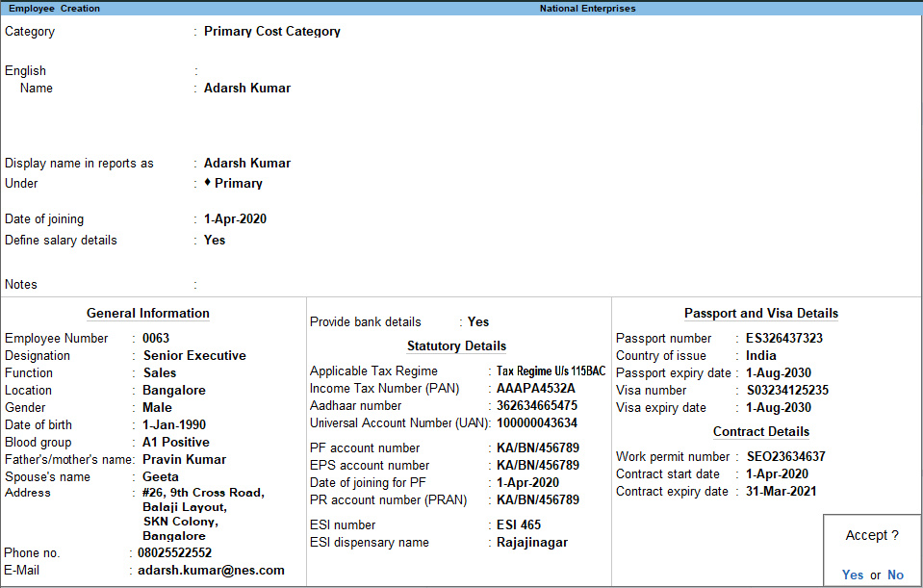Edit Employee Number 0063

point(154,338)
